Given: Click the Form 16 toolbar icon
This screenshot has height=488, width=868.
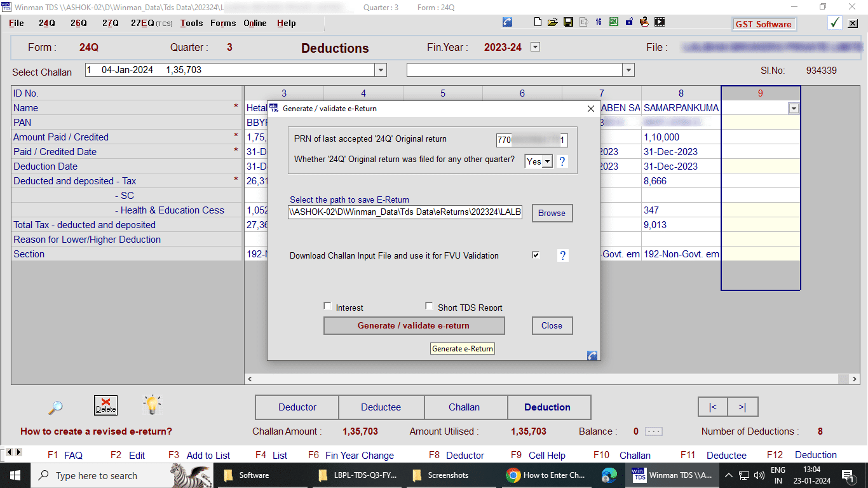Looking at the screenshot, I should click(x=599, y=22).
